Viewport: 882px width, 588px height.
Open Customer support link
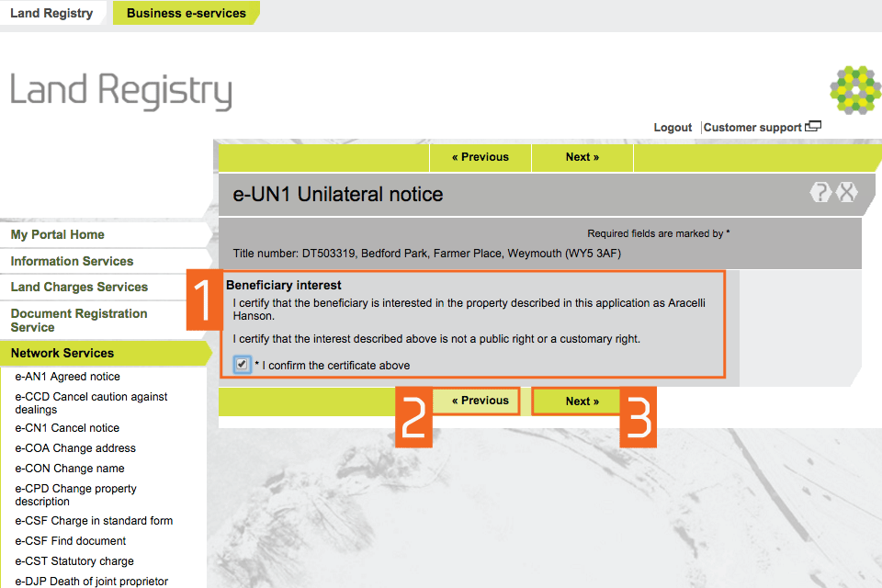tap(752, 128)
